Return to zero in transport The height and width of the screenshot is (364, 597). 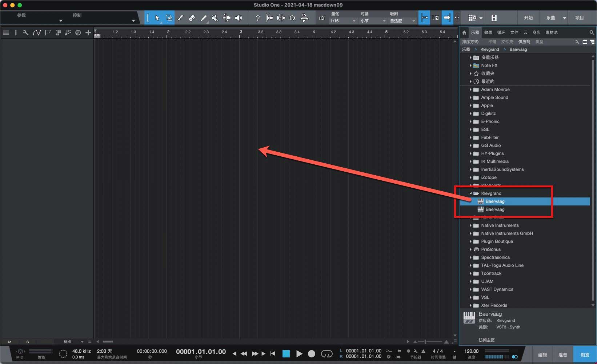(x=273, y=353)
